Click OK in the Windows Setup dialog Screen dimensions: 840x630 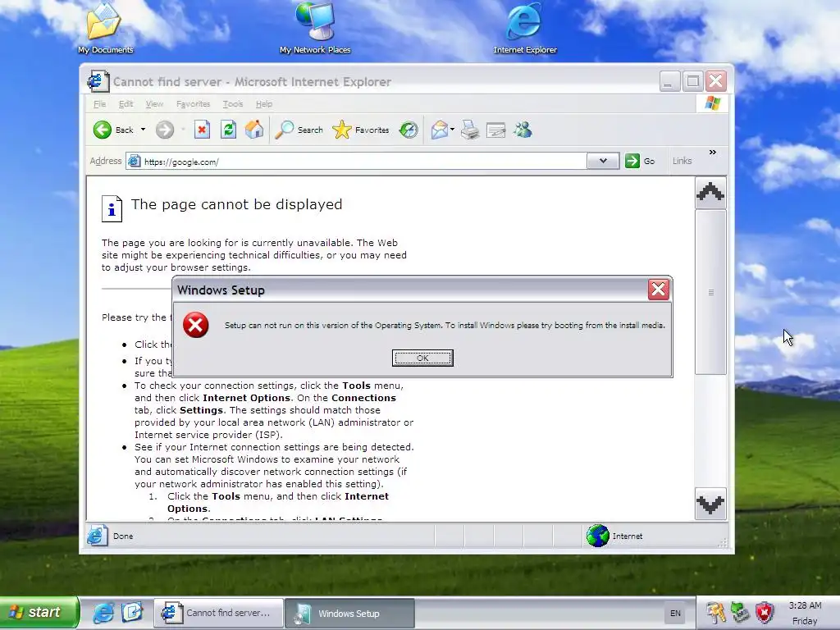[x=422, y=358]
